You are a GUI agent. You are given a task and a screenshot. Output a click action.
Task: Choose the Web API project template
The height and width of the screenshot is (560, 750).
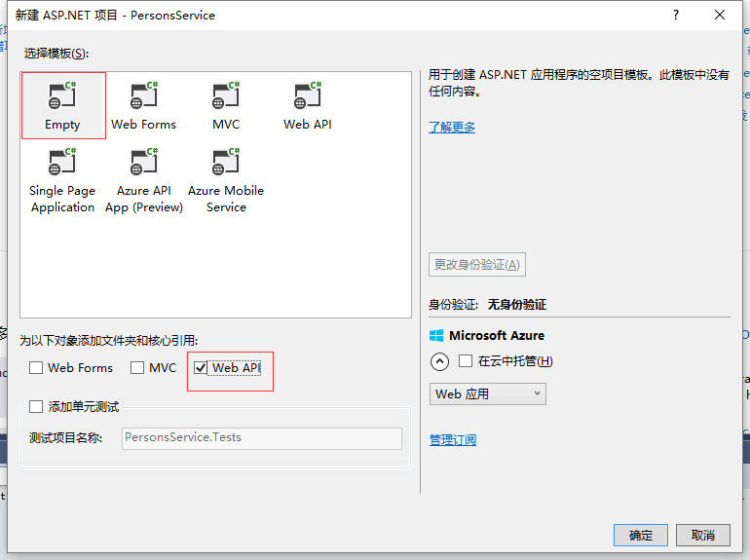pyautogui.click(x=308, y=106)
